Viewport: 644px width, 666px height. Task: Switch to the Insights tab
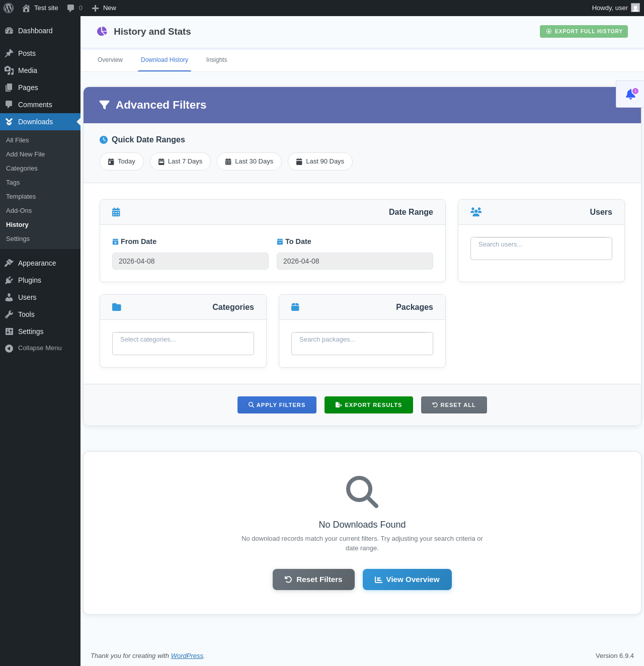point(216,60)
